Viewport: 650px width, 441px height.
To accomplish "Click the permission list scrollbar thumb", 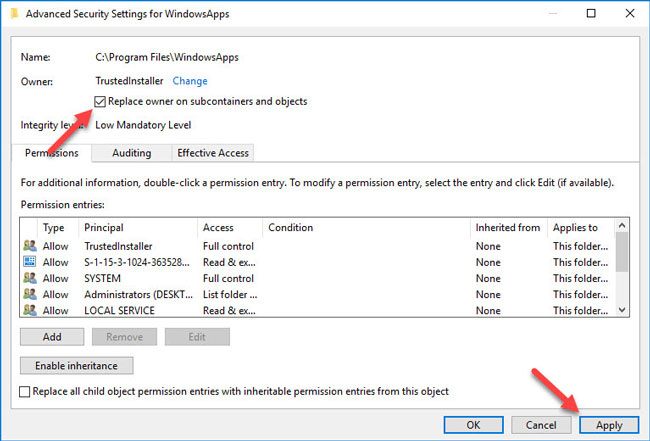I will coord(622,252).
